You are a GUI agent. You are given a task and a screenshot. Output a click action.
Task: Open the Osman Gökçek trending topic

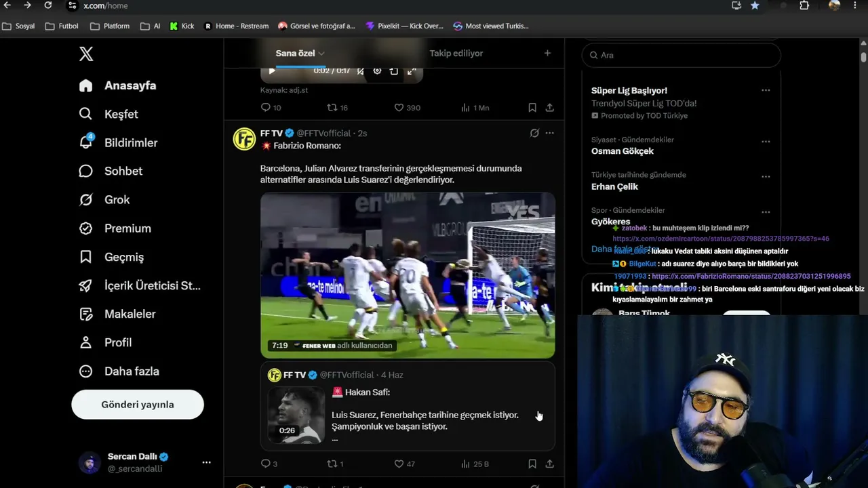tap(623, 151)
